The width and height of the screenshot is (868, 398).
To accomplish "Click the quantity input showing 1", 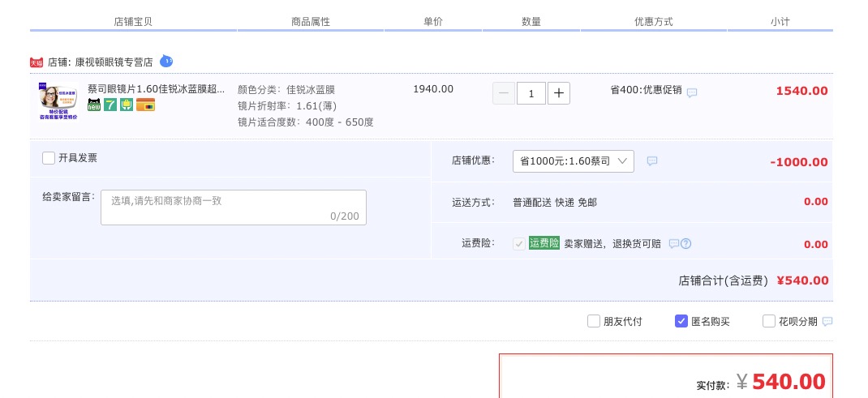I will [x=531, y=93].
